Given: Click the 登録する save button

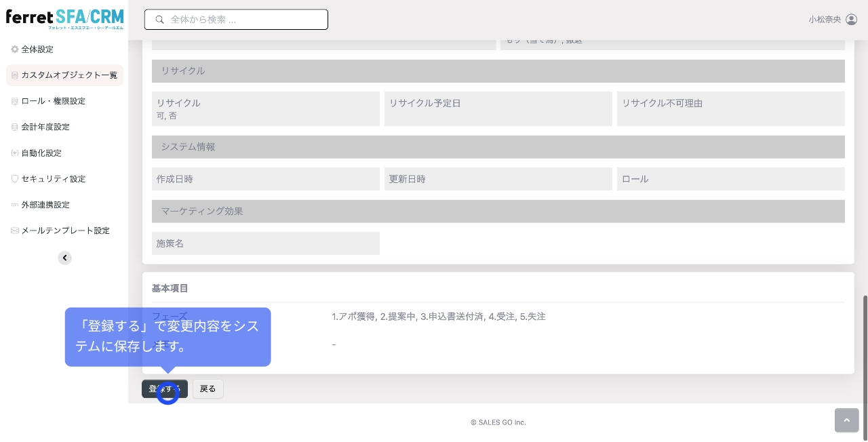Looking at the screenshot, I should pos(165,389).
